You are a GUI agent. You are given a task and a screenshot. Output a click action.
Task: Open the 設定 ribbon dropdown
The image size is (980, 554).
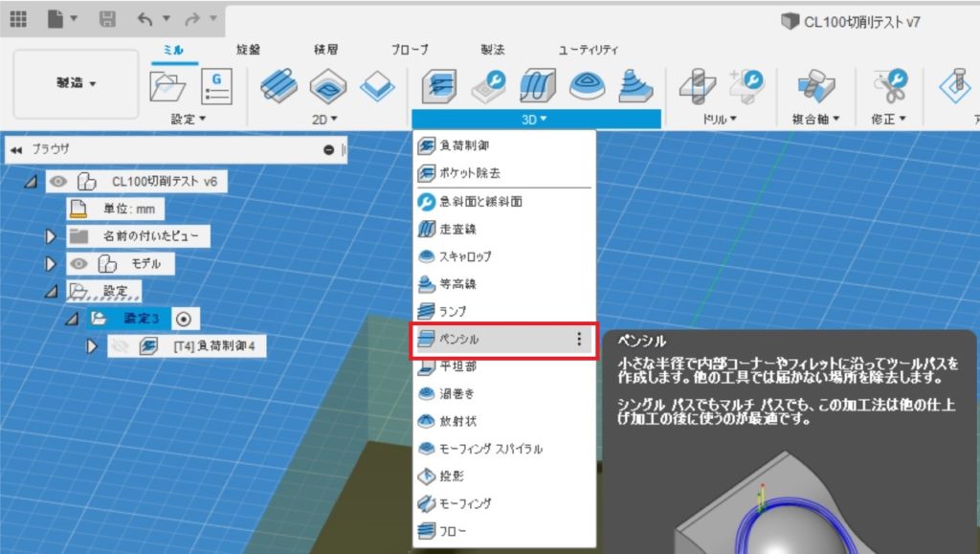pos(189,119)
